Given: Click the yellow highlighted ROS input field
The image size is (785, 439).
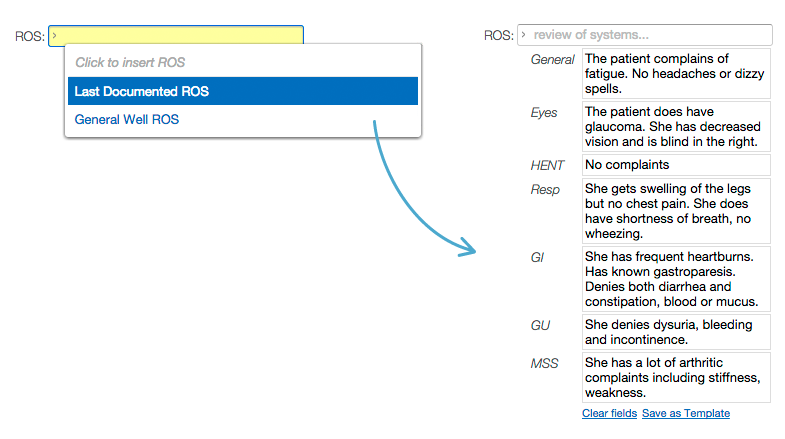Looking at the screenshot, I should [x=176, y=36].
